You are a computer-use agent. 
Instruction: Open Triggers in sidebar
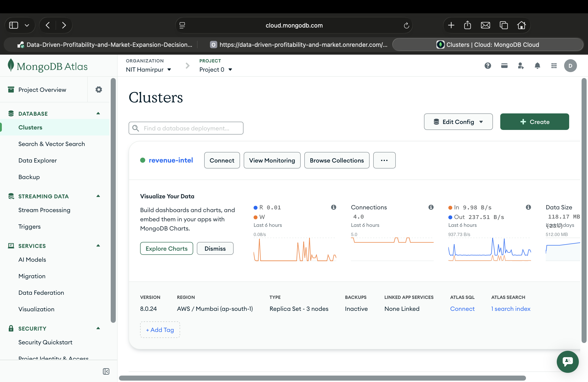tap(29, 227)
